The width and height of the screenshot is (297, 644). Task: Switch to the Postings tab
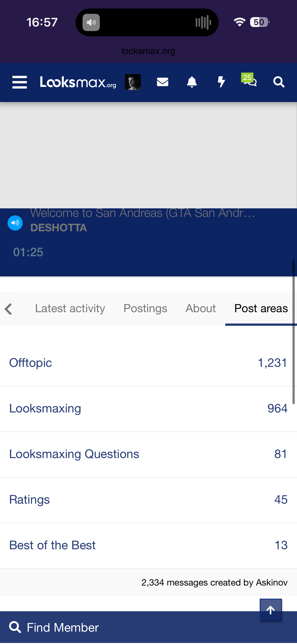(x=145, y=309)
